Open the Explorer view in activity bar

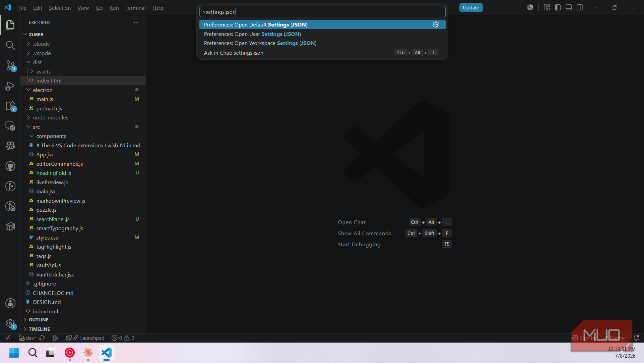10,25
